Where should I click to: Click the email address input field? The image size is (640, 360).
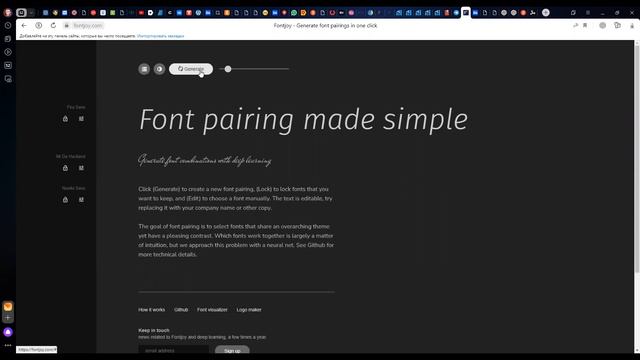point(174,350)
